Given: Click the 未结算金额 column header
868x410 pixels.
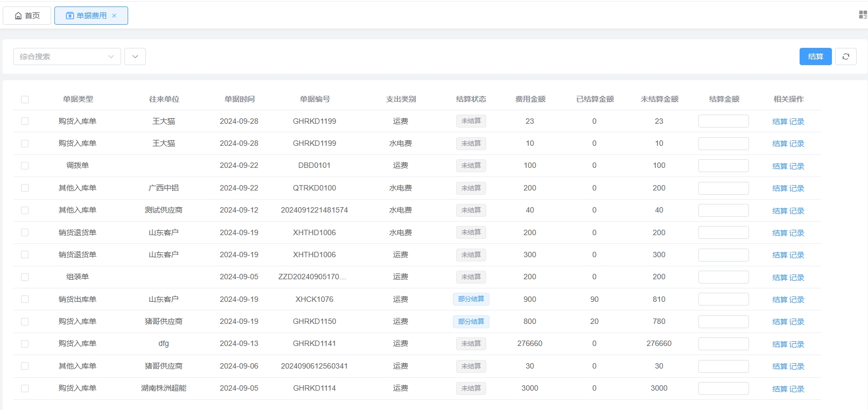Looking at the screenshot, I should pyautogui.click(x=660, y=99).
